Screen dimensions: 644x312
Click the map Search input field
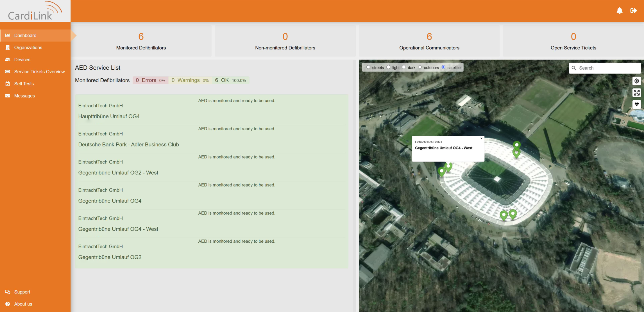(x=605, y=68)
